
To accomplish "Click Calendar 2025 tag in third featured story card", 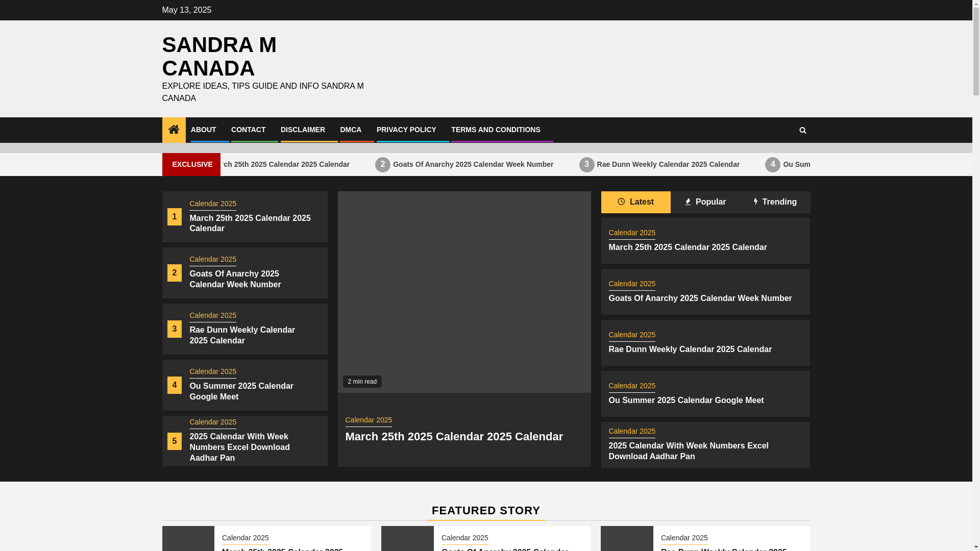I will 684,538.
